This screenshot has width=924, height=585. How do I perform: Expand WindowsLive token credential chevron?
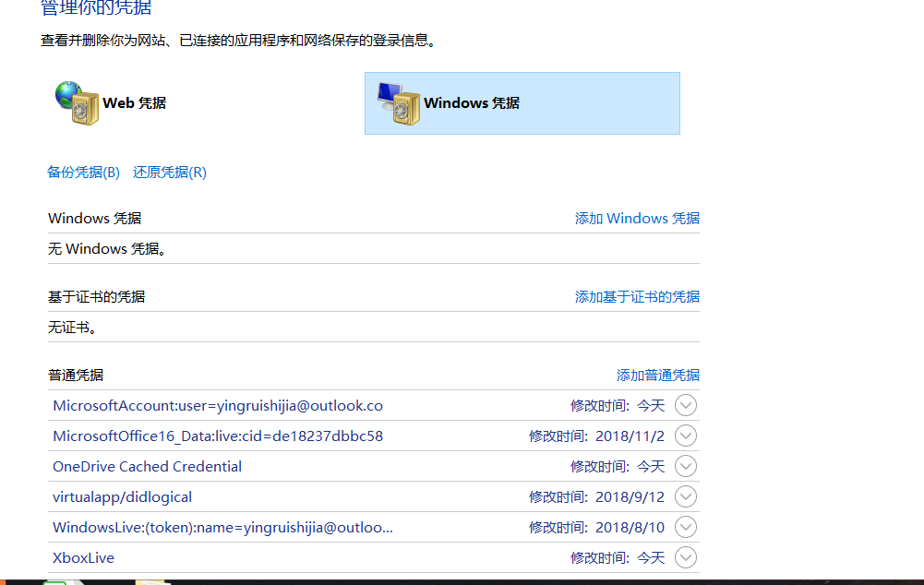pyautogui.click(x=686, y=527)
